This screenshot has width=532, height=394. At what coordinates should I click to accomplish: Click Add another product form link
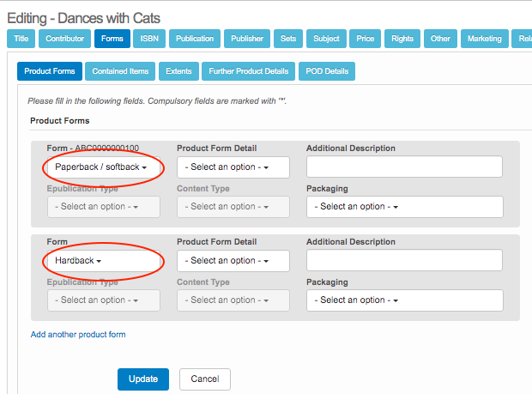(78, 335)
